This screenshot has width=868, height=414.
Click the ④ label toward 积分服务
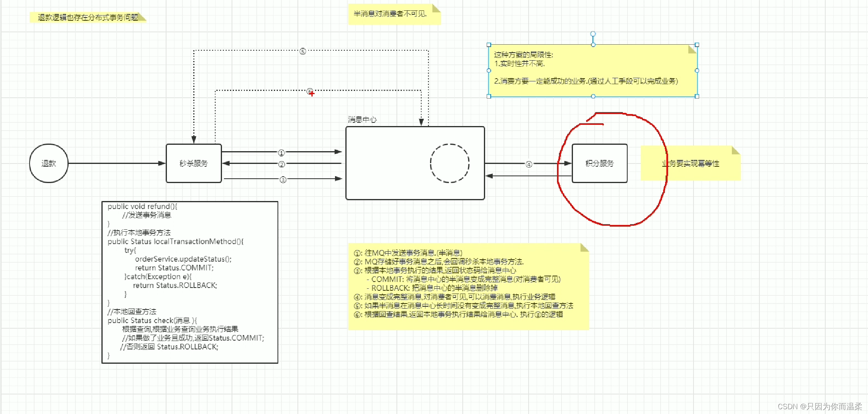tap(529, 164)
